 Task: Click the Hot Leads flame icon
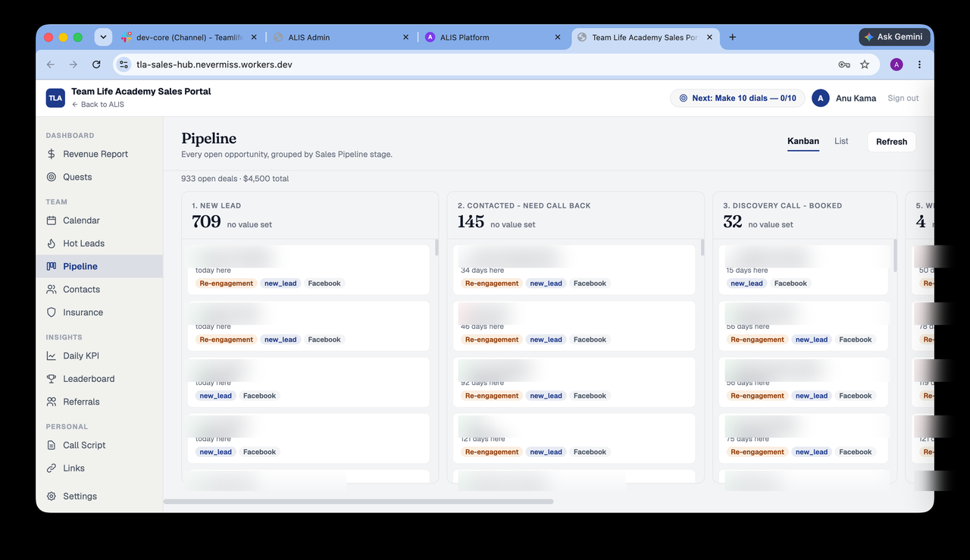click(x=52, y=243)
